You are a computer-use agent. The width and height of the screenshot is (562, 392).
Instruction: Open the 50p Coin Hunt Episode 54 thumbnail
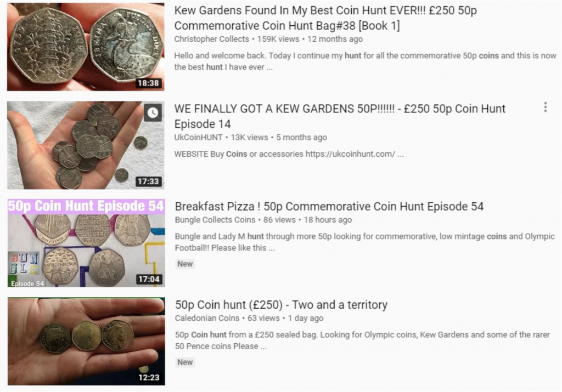pos(86,243)
